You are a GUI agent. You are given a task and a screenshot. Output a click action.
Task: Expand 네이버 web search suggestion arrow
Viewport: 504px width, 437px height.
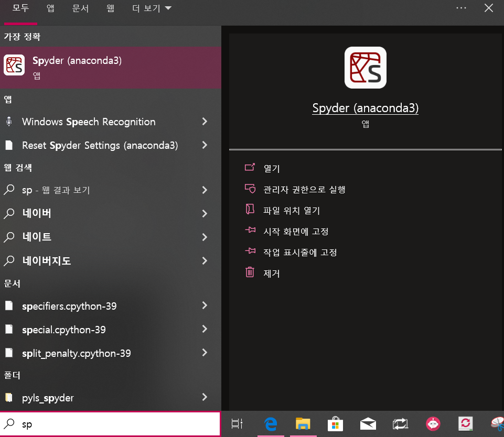pyautogui.click(x=205, y=214)
